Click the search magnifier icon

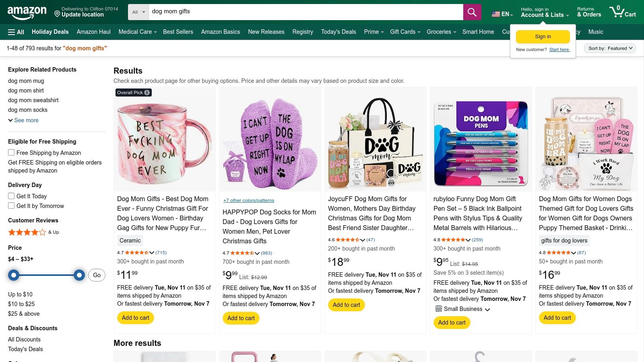pos(472,12)
